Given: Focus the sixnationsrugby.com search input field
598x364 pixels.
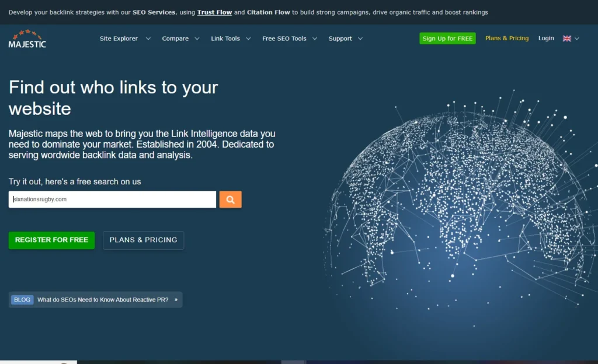Looking at the screenshot, I should pos(112,199).
